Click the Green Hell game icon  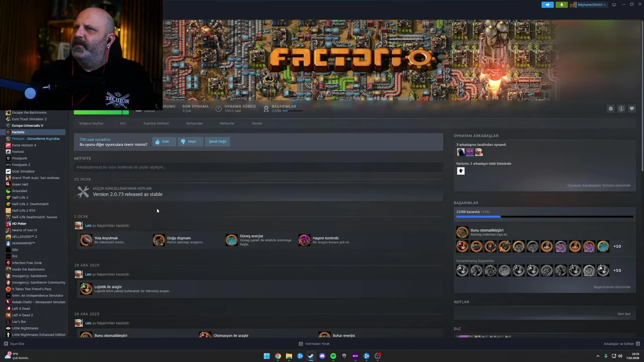tap(8, 185)
